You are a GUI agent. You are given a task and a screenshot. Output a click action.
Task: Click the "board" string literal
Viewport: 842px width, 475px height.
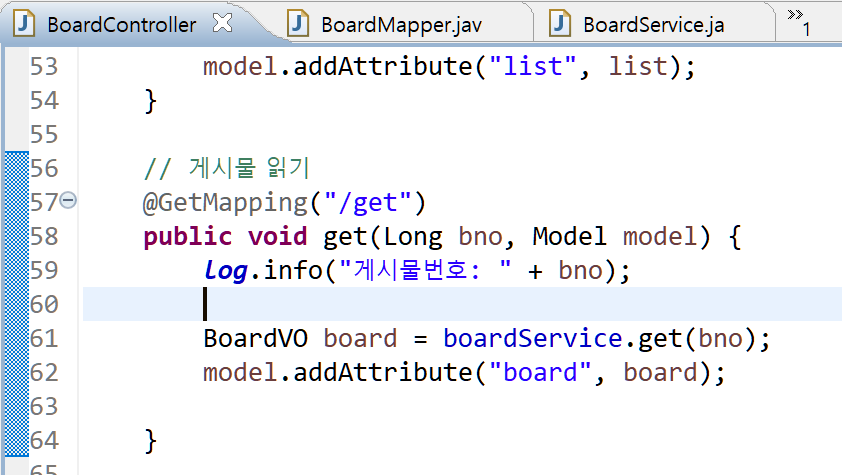click(x=540, y=372)
